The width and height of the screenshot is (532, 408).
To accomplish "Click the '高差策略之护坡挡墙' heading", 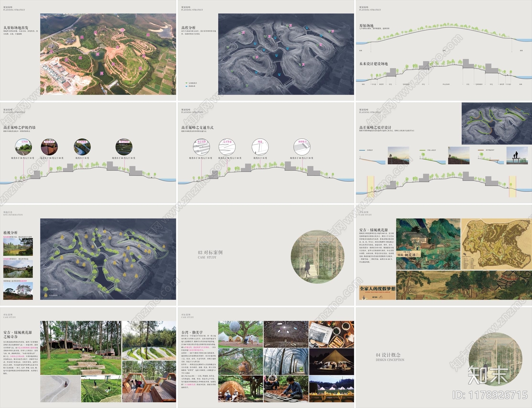I will [19, 127].
